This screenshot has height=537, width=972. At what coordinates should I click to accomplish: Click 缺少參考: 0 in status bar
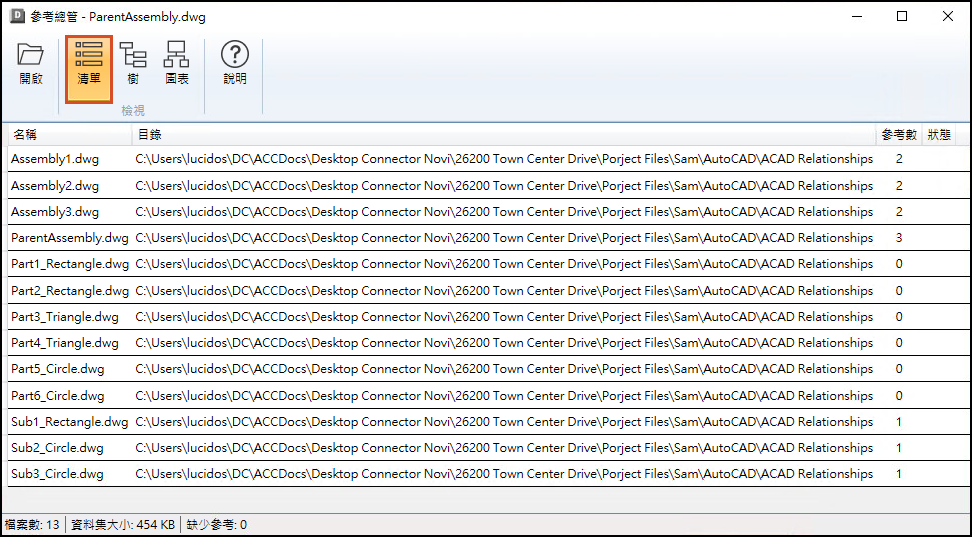pos(216,525)
